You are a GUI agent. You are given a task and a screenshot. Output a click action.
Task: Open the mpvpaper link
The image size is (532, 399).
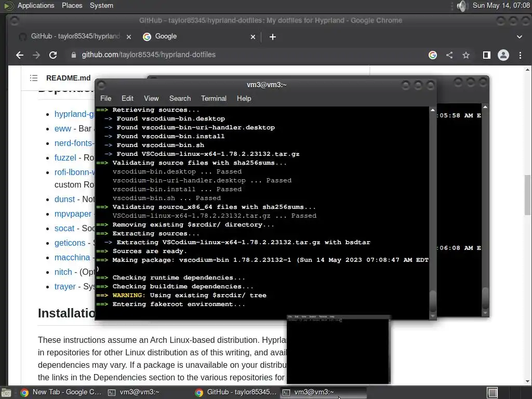73,214
